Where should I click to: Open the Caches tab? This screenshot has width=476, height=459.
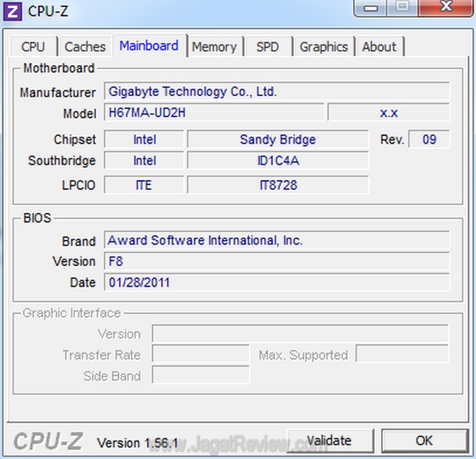click(x=85, y=47)
